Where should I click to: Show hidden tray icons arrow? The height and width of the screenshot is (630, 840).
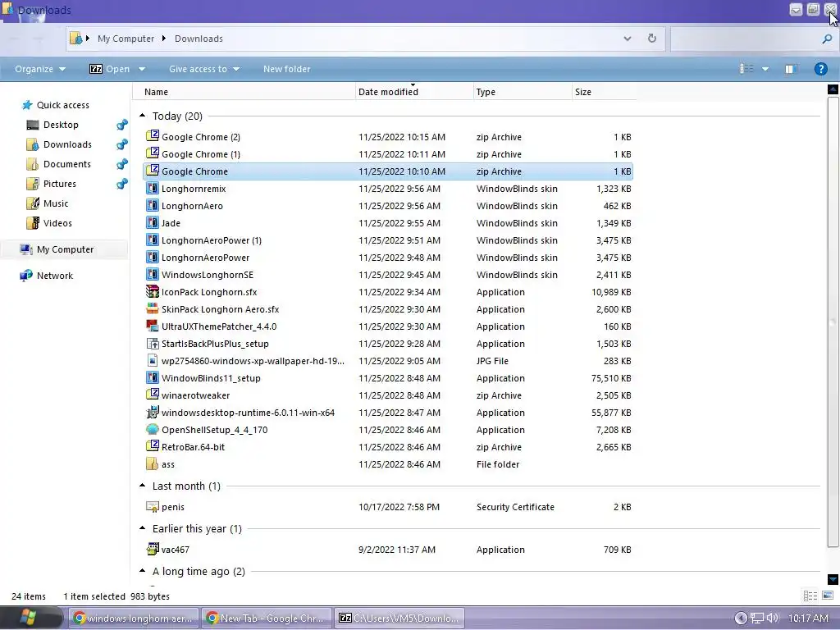[741, 619]
